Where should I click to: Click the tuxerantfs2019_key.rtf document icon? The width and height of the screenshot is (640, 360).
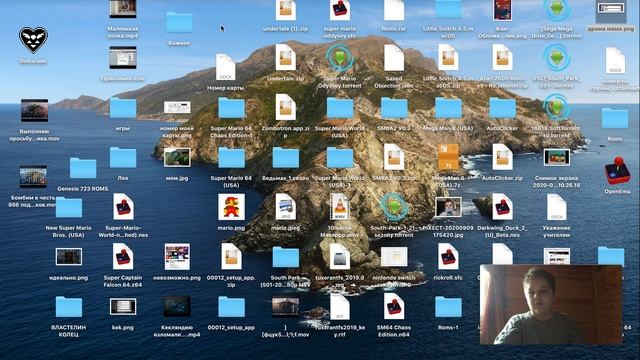340,307
